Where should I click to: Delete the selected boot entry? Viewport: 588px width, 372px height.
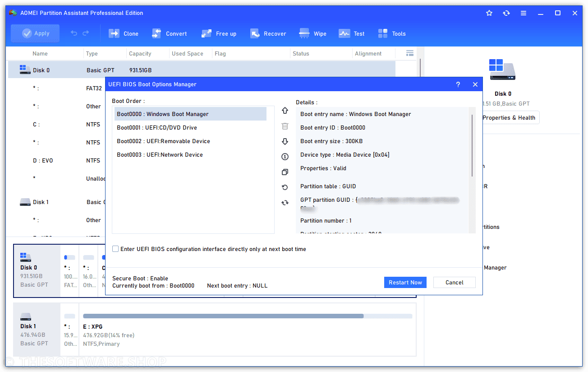285,126
